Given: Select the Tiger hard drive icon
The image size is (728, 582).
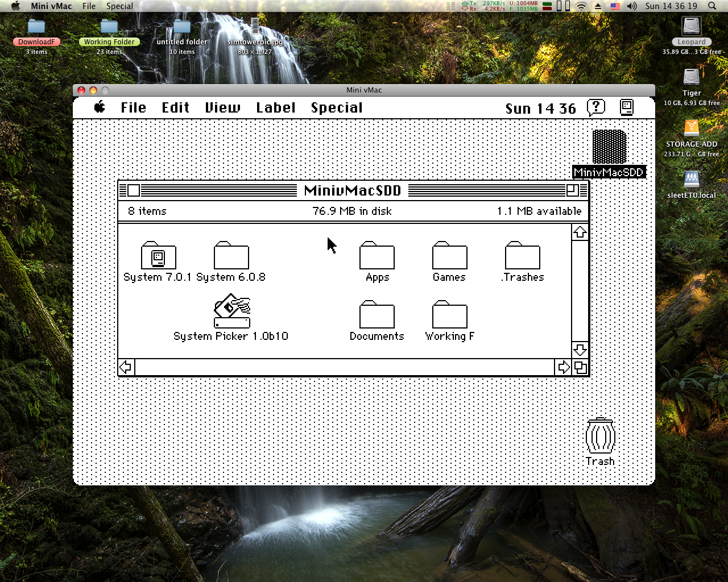Looking at the screenshot, I should pos(692,77).
